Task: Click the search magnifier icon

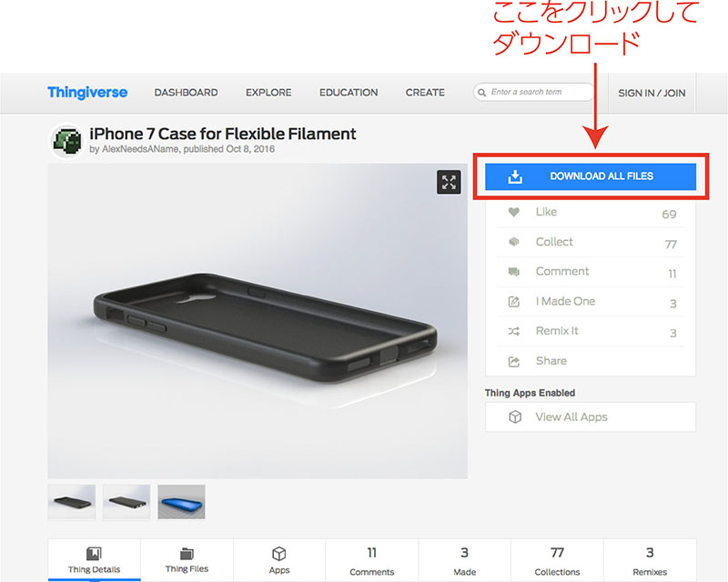Action: (482, 93)
